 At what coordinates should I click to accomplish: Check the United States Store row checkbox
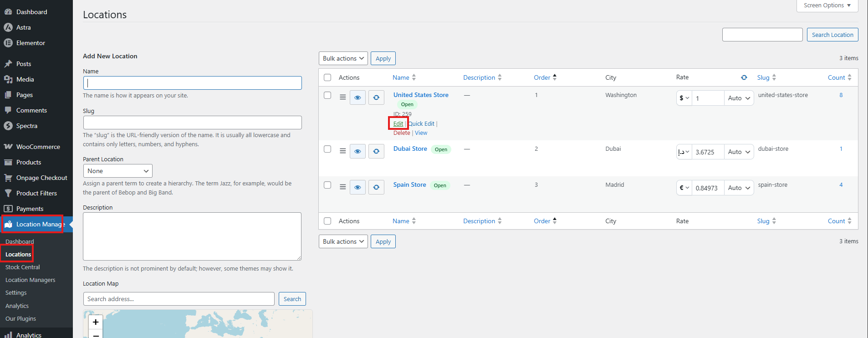(327, 95)
